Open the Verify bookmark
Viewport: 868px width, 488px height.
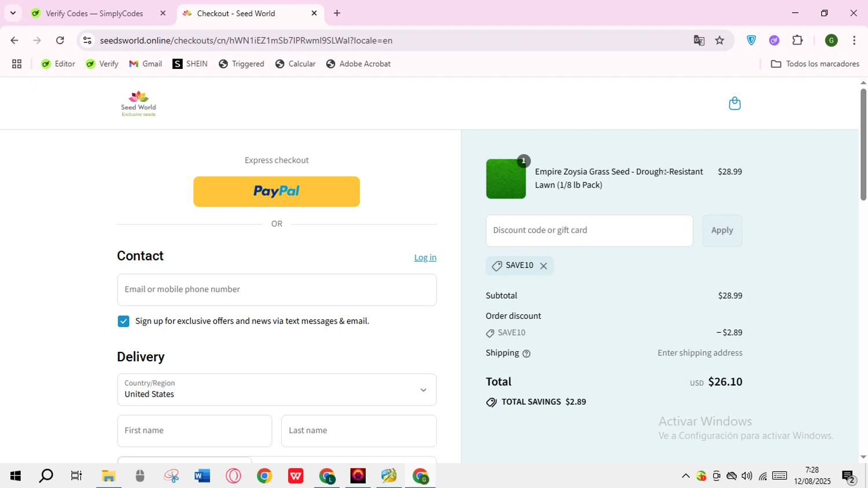click(102, 64)
